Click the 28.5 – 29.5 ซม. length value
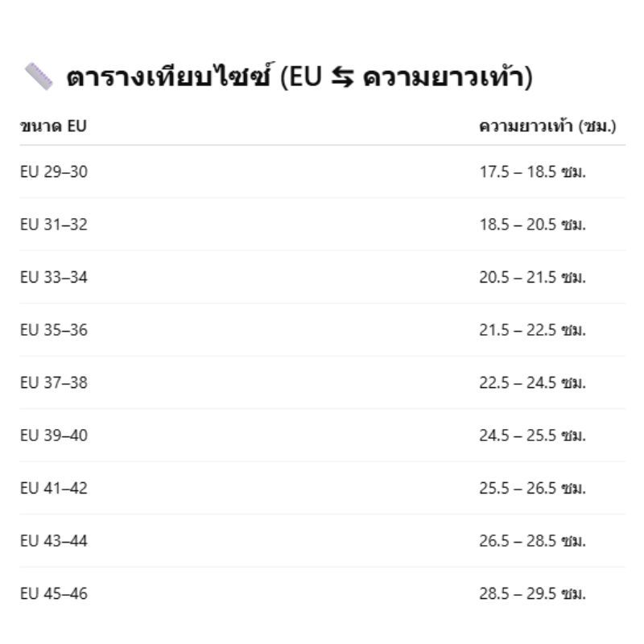This screenshot has width=644, height=644. [532, 594]
